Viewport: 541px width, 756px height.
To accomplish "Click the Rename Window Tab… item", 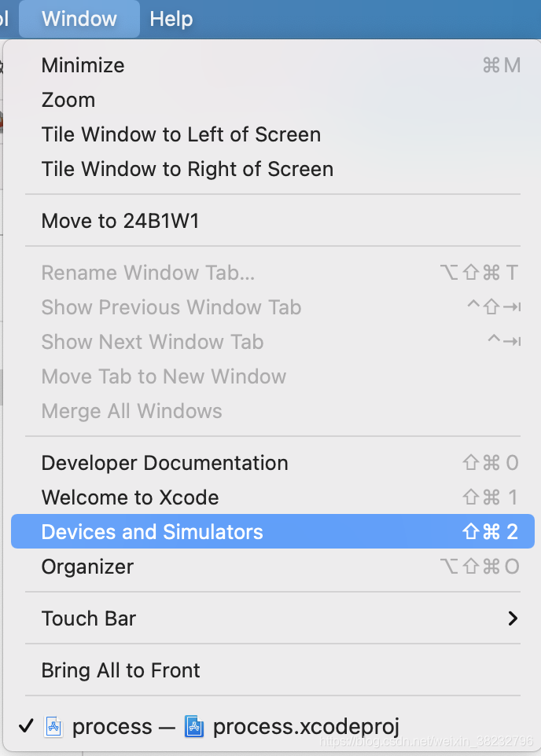I will point(273,273).
